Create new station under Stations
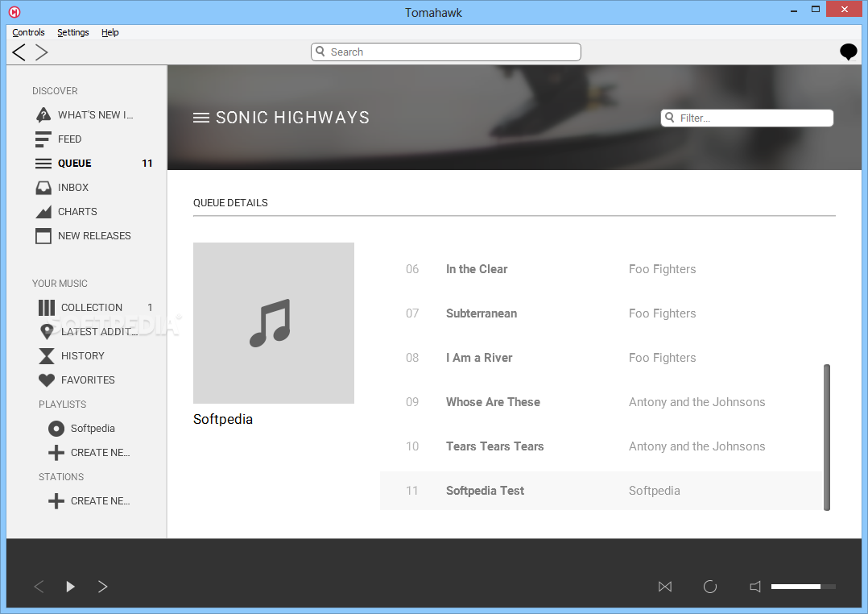The width and height of the screenshot is (868, 614). [x=100, y=501]
